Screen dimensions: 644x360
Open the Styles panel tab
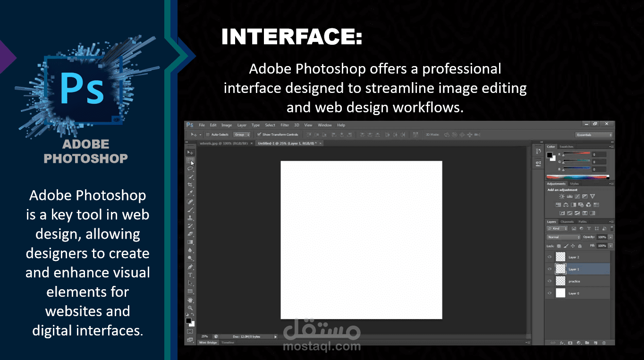574,184
